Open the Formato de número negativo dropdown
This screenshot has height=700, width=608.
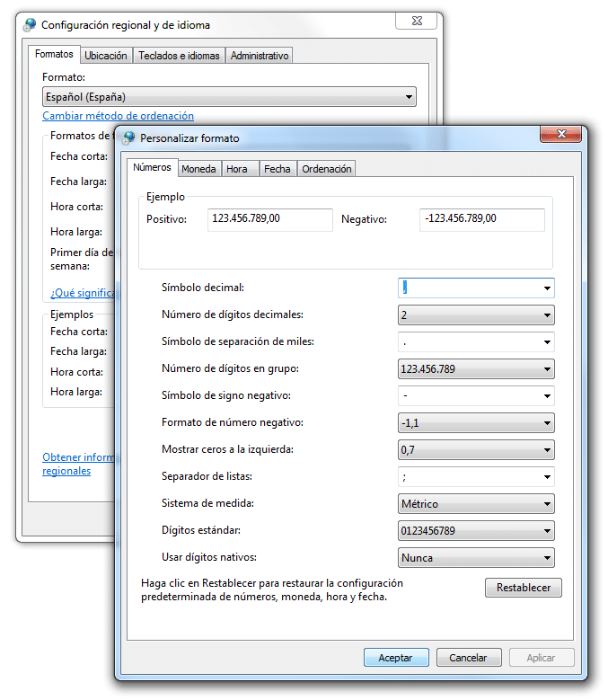tap(546, 423)
